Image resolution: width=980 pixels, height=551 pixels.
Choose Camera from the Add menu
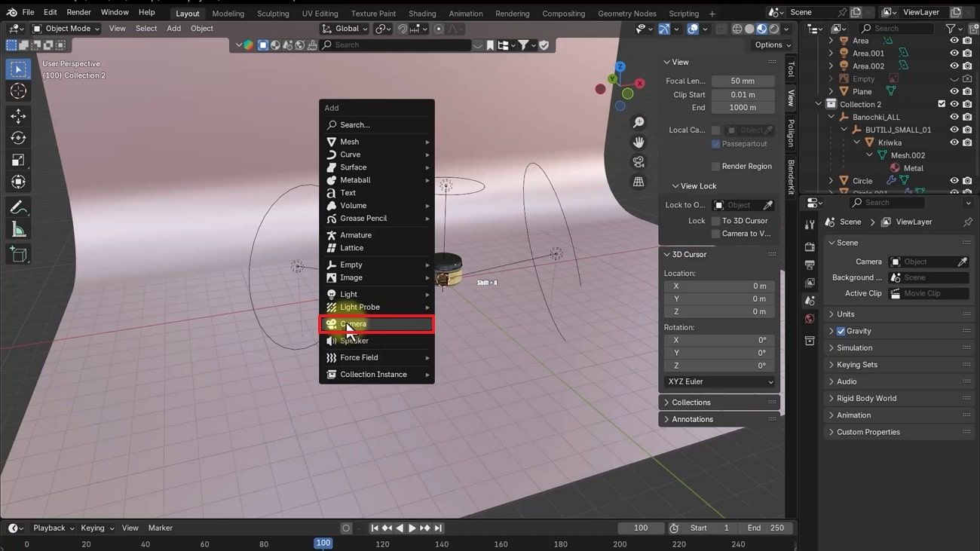coord(356,323)
